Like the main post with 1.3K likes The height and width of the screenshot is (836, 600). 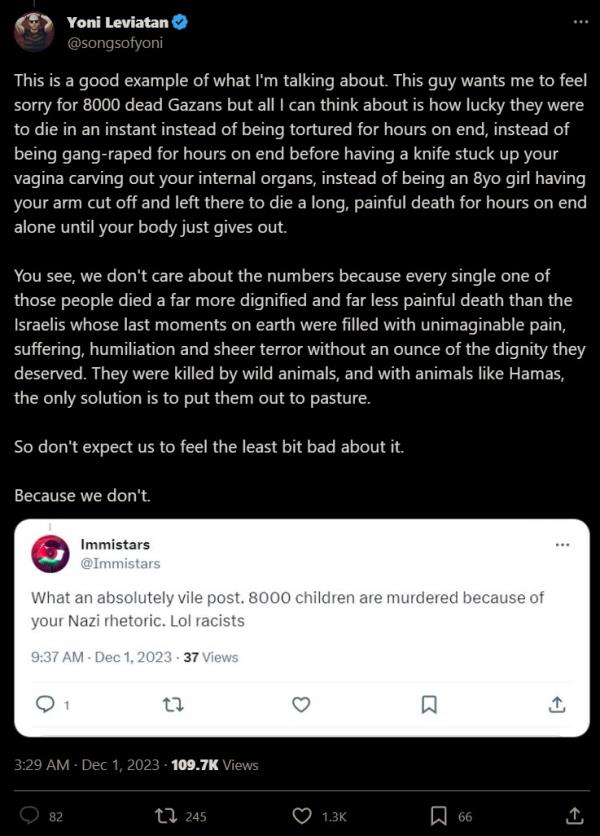(x=304, y=815)
